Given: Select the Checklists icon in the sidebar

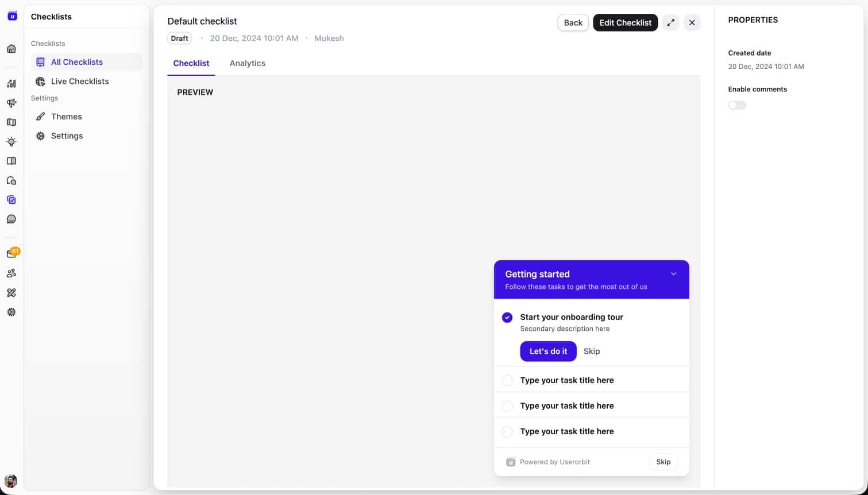Looking at the screenshot, I should pos(11,200).
